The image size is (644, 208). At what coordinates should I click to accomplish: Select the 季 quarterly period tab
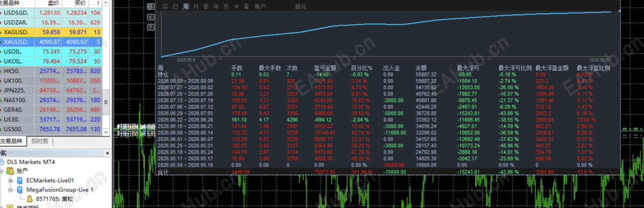pyautogui.click(x=206, y=6)
